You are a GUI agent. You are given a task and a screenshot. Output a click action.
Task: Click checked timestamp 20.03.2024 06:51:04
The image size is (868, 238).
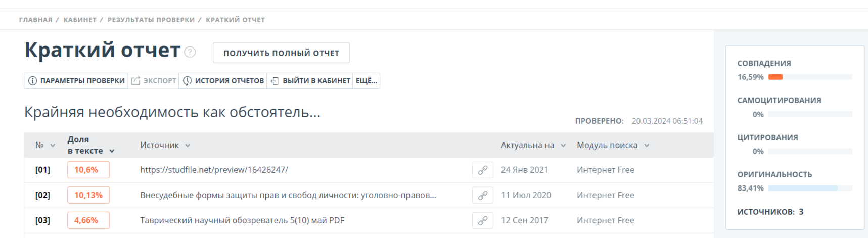667,121
